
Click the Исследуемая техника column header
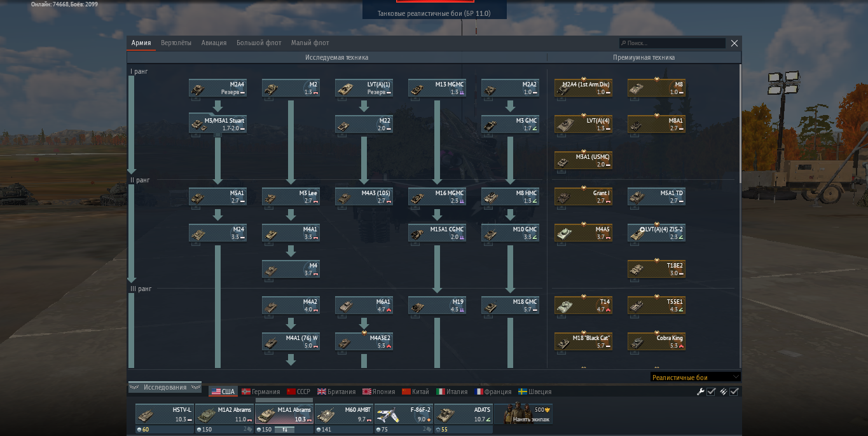(x=336, y=57)
